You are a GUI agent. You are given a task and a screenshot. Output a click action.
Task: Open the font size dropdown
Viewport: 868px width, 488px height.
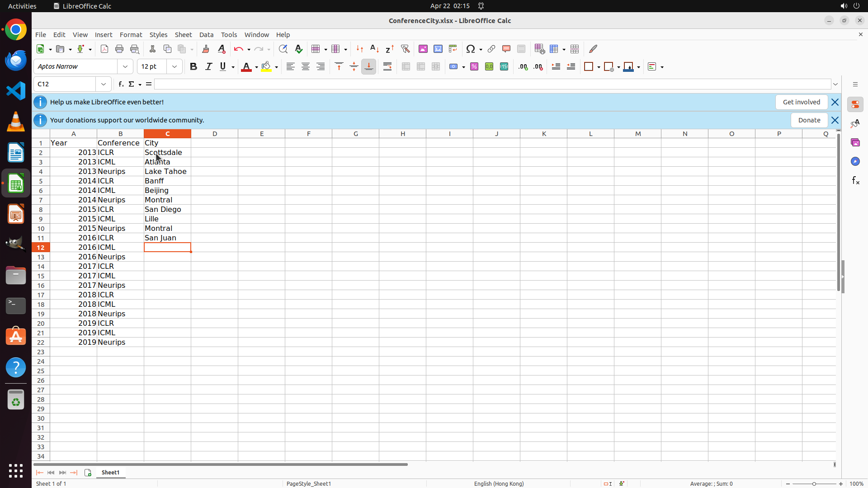175,66
